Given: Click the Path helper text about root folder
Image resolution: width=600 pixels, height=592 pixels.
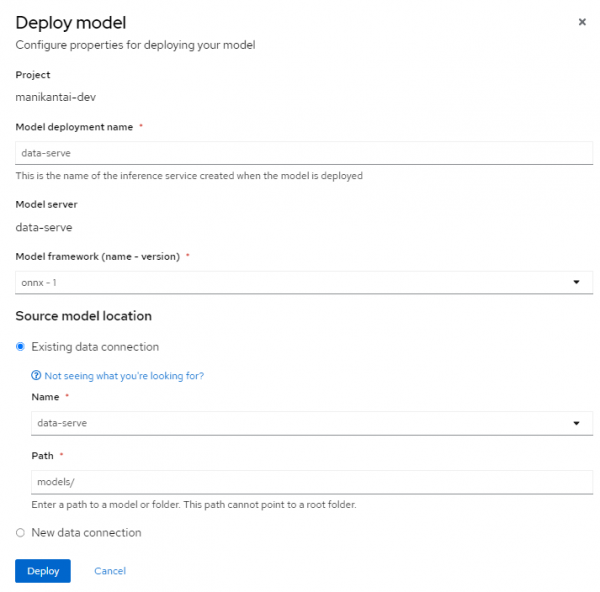Looking at the screenshot, I should (x=194, y=505).
